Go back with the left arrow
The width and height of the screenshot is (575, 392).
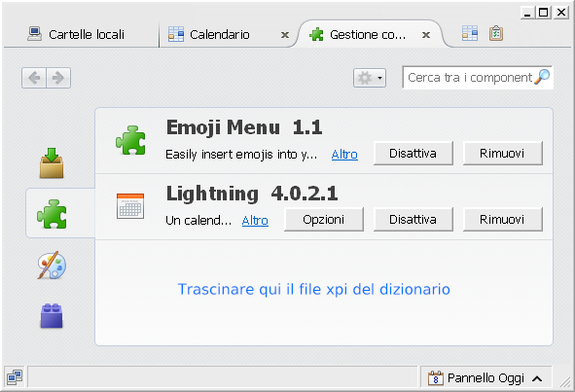tap(34, 78)
